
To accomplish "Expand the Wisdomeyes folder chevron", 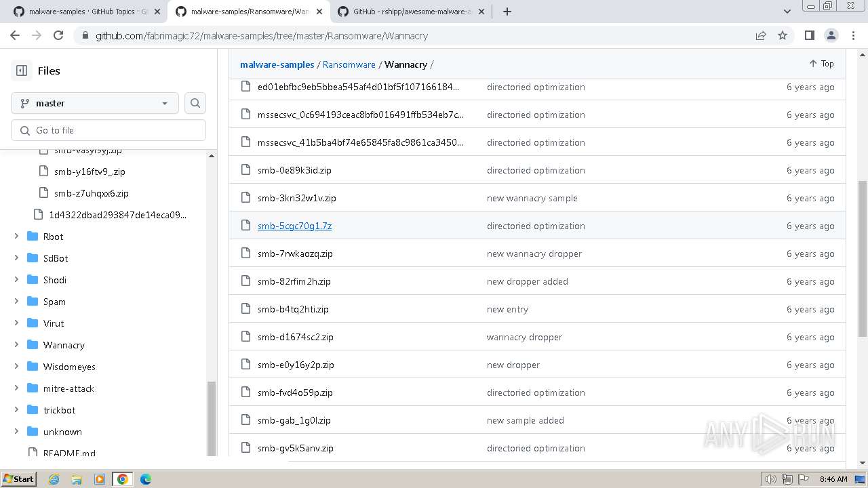I will tap(16, 367).
